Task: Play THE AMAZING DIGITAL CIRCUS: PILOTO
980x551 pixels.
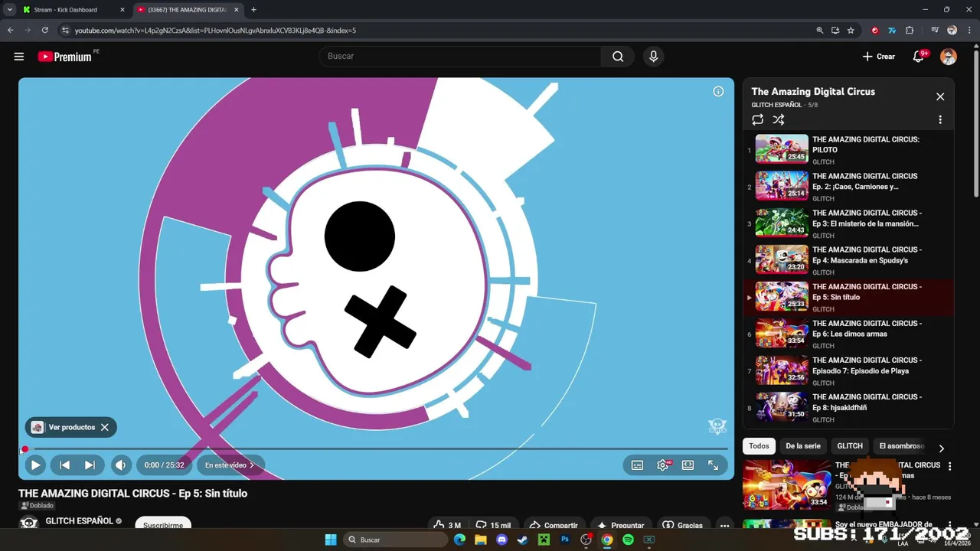Action: click(x=849, y=149)
